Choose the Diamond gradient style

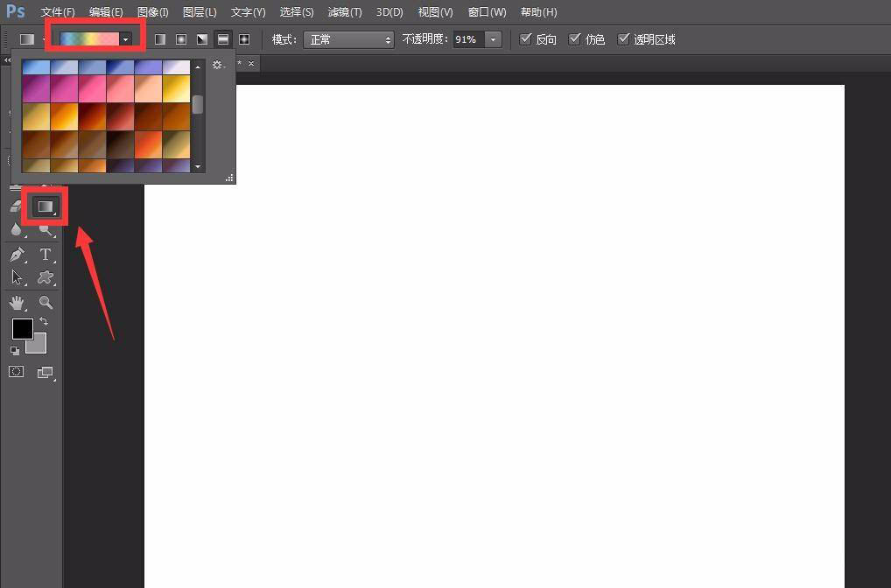click(244, 38)
